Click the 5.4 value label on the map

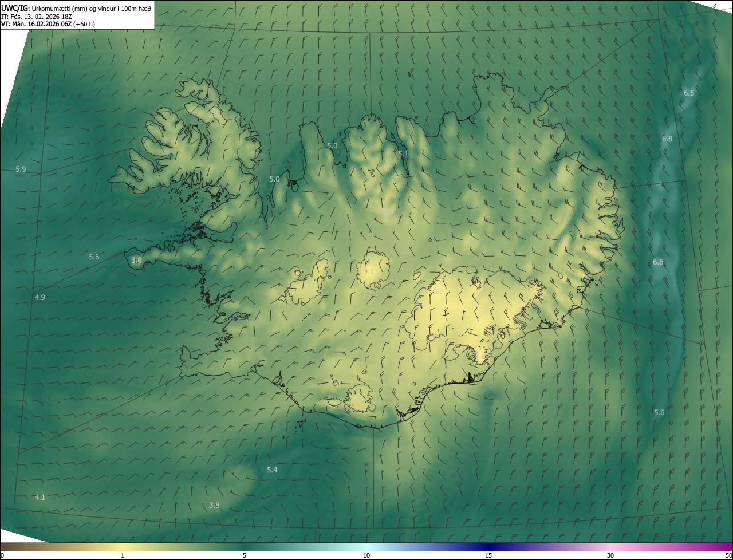[272, 470]
